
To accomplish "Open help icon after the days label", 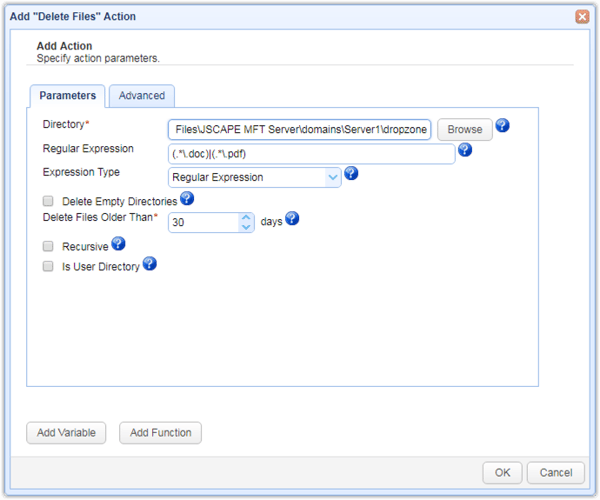I will 292,218.
